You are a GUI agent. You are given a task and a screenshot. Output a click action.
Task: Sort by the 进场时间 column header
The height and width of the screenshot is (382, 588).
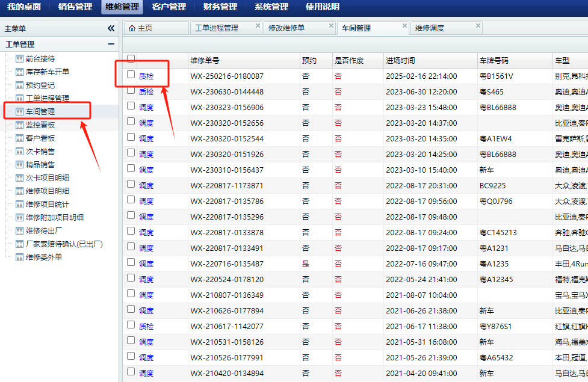(400, 61)
